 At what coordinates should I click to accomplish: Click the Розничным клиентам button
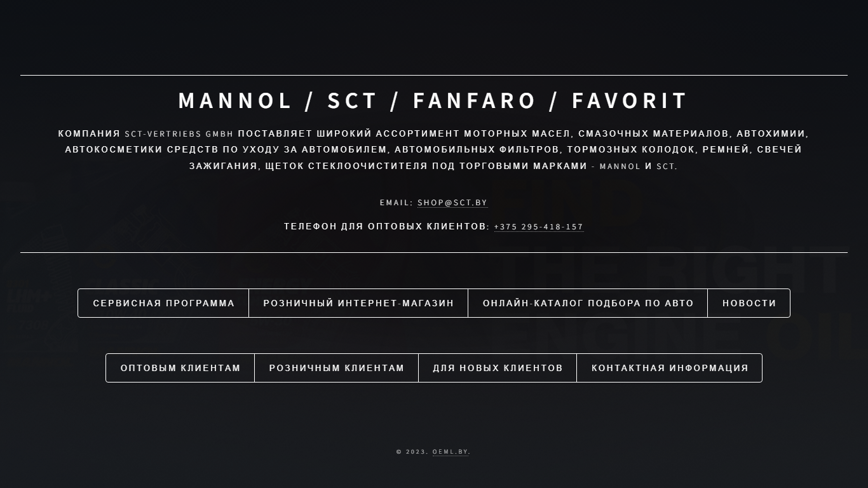click(x=337, y=368)
